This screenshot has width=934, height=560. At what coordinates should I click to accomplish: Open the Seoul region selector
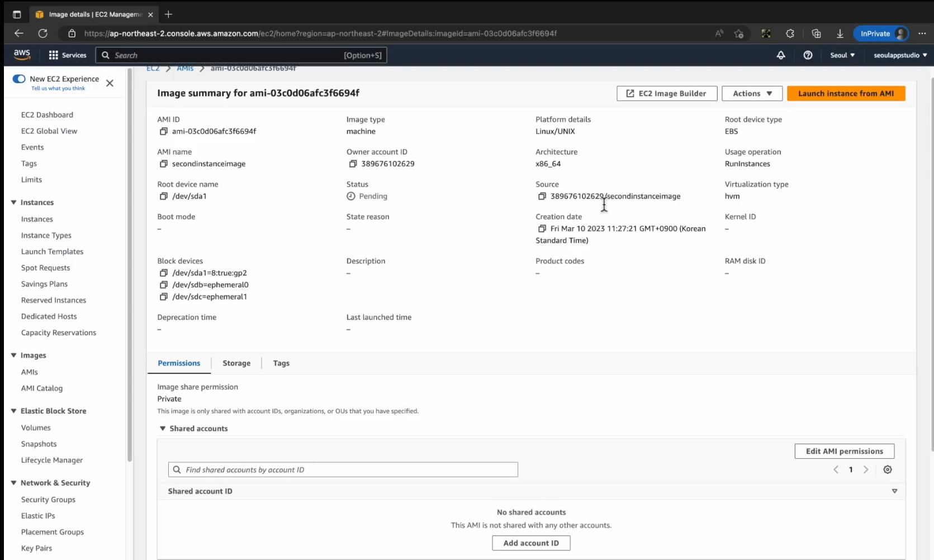point(842,55)
